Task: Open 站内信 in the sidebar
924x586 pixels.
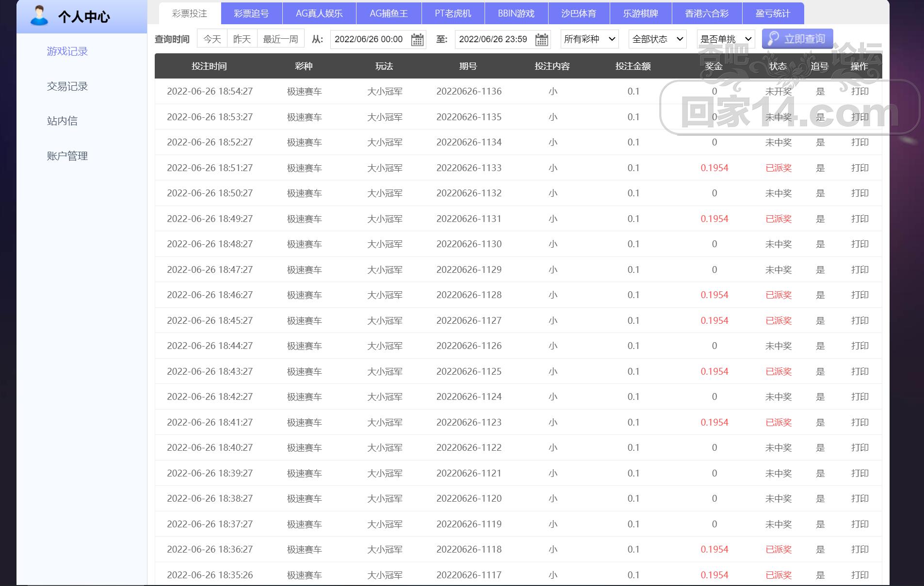Action: click(x=62, y=121)
